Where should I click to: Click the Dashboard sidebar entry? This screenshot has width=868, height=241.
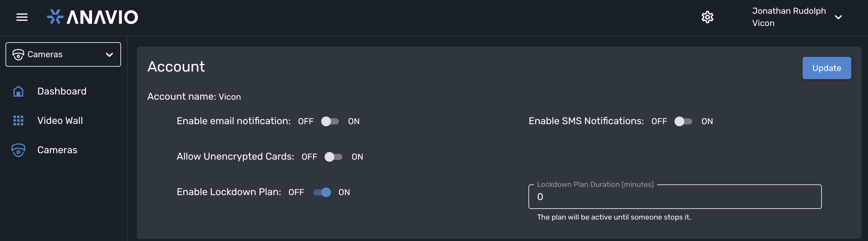(62, 91)
